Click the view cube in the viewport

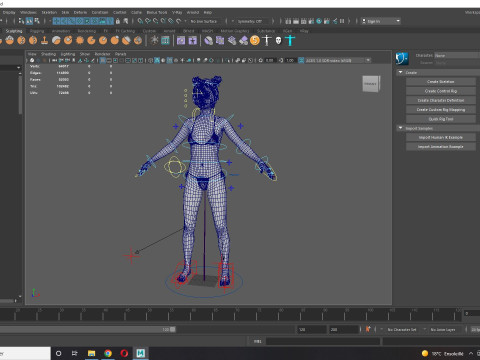coord(371,83)
